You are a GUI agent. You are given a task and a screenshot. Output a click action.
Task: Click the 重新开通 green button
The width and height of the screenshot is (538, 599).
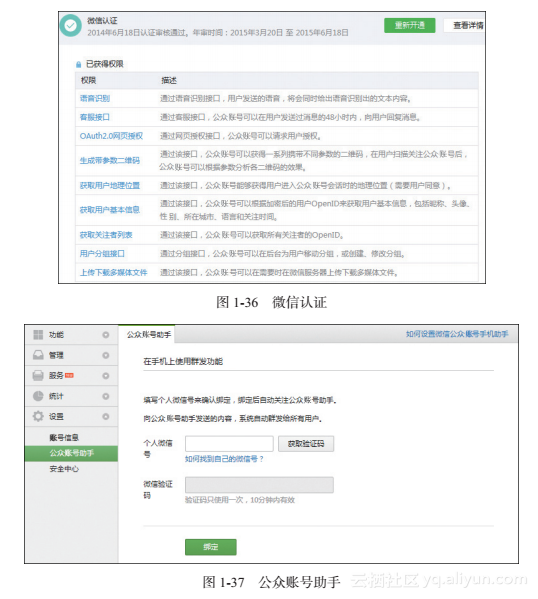point(409,25)
